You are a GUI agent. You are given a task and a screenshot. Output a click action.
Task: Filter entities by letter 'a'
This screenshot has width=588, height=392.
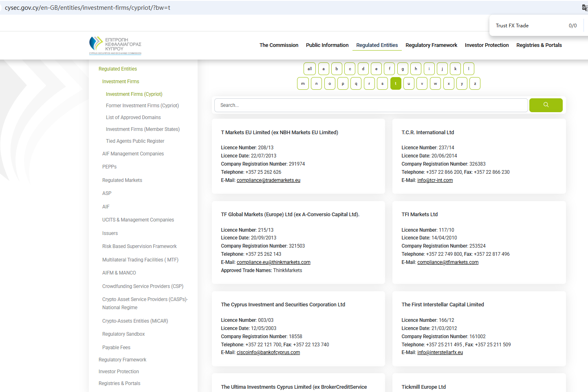324,69
